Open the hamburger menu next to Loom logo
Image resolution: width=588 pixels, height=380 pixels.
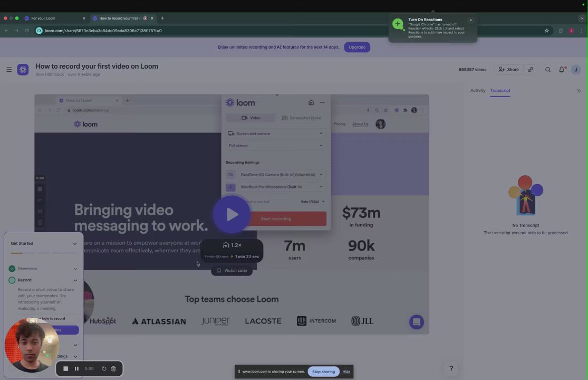coord(9,69)
